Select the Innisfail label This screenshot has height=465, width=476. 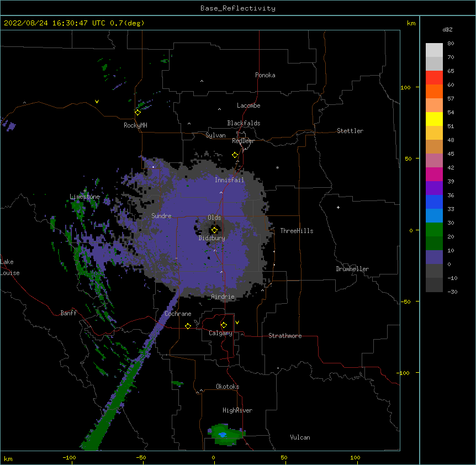point(229,180)
